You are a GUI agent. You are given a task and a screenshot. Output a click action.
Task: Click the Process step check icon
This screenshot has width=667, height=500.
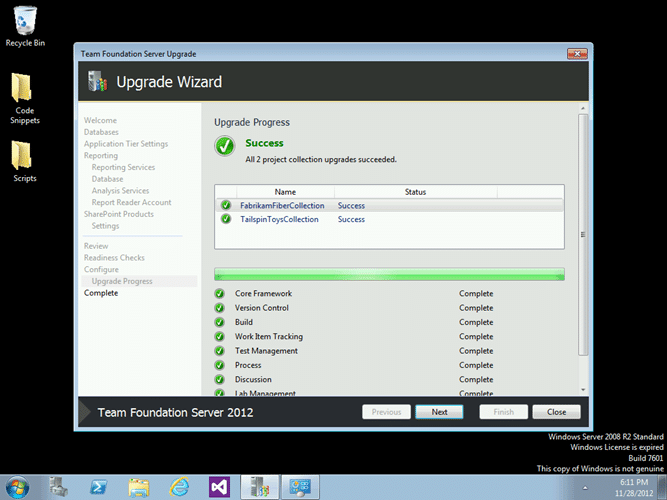click(x=219, y=365)
